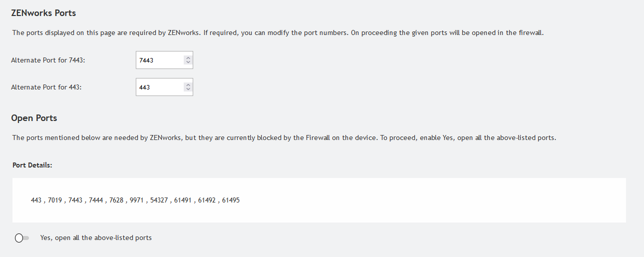Focus the Alternate Port for 7443 input field
Image resolution: width=644 pixels, height=257 pixels.
pos(160,60)
